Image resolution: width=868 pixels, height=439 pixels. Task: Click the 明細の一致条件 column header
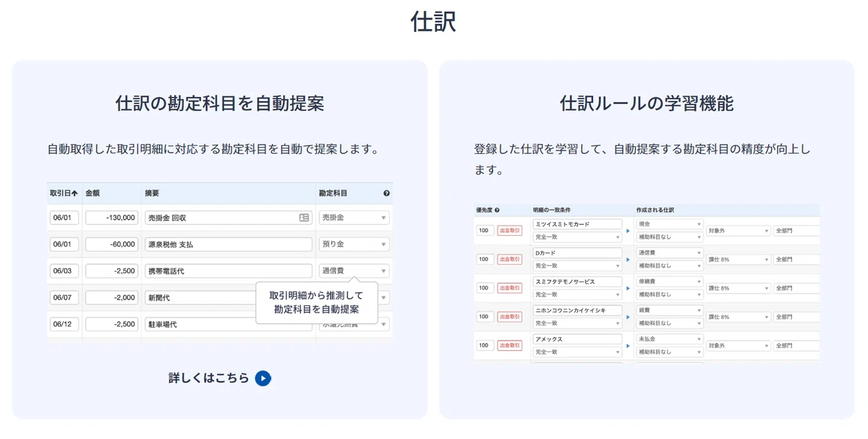pyautogui.click(x=552, y=210)
